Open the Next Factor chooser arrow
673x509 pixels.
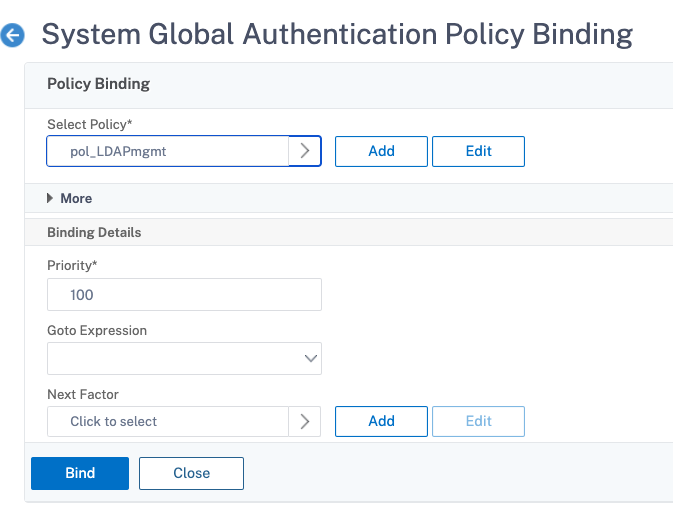(x=305, y=421)
